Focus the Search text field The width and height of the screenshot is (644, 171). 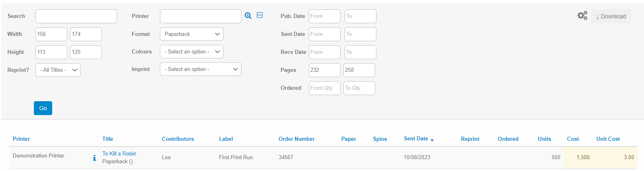click(76, 16)
